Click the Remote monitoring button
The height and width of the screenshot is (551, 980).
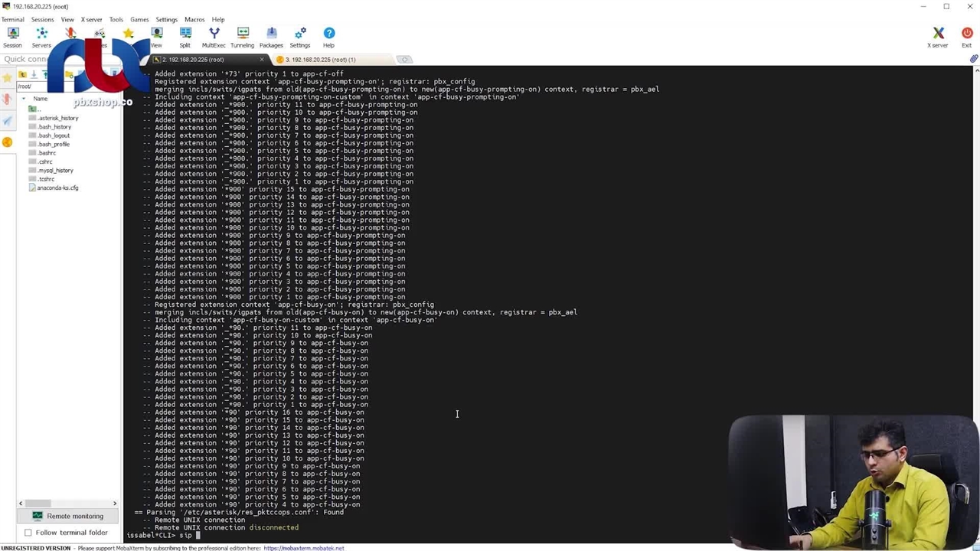click(68, 516)
